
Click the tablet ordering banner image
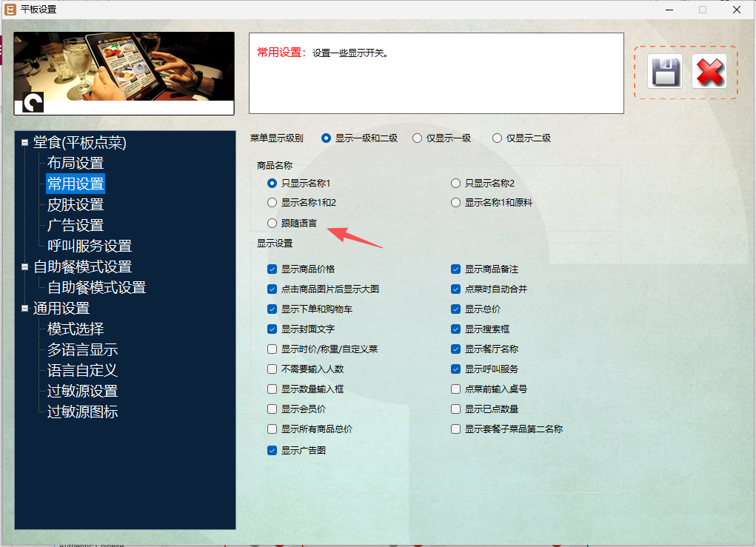[124, 73]
